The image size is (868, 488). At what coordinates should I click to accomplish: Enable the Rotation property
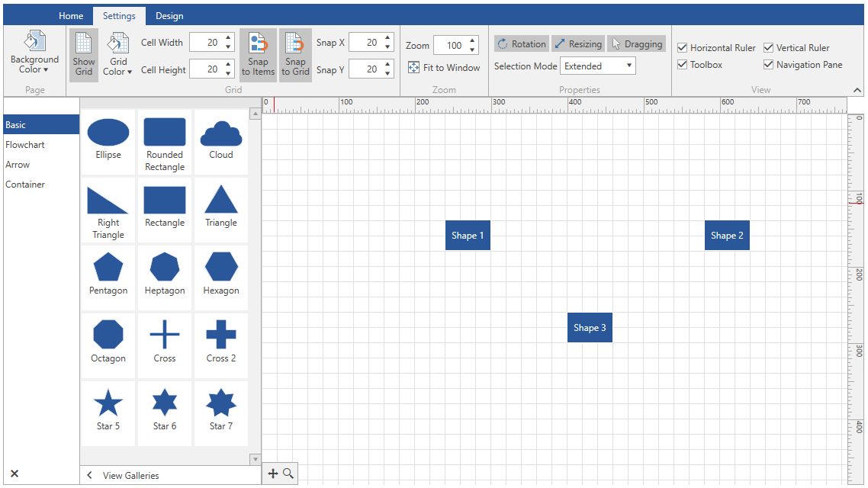(x=521, y=43)
